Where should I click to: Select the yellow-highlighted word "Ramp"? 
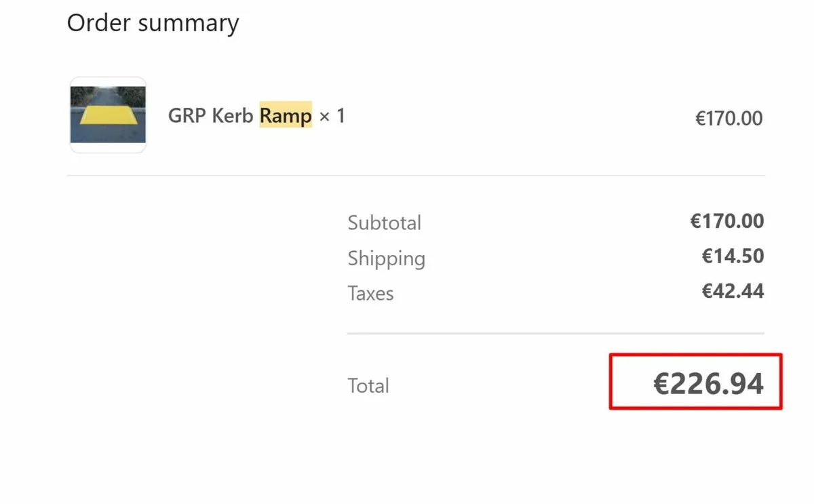(x=286, y=116)
